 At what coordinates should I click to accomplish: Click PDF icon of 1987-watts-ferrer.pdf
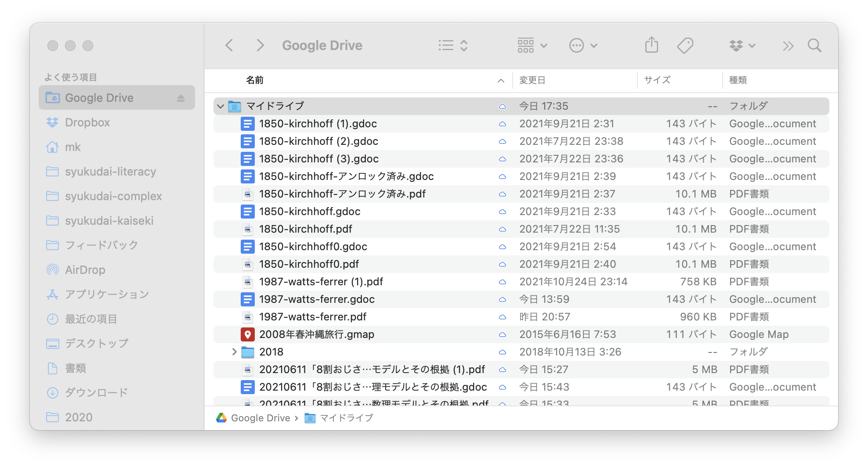click(248, 317)
